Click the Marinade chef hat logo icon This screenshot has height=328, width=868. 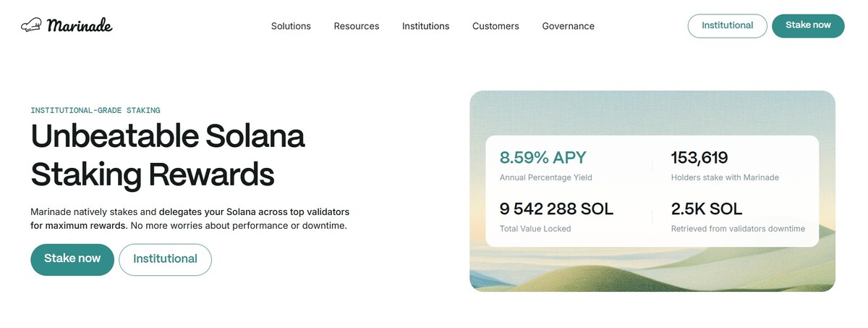[31, 25]
